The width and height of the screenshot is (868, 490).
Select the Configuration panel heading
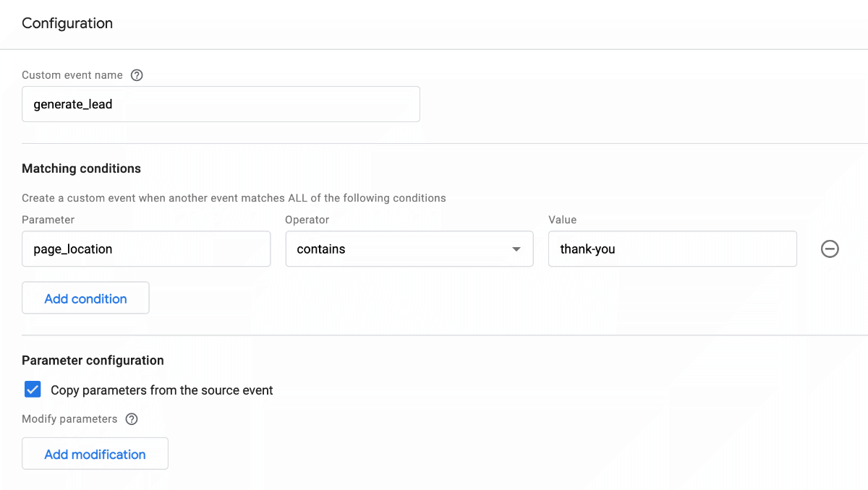67,23
